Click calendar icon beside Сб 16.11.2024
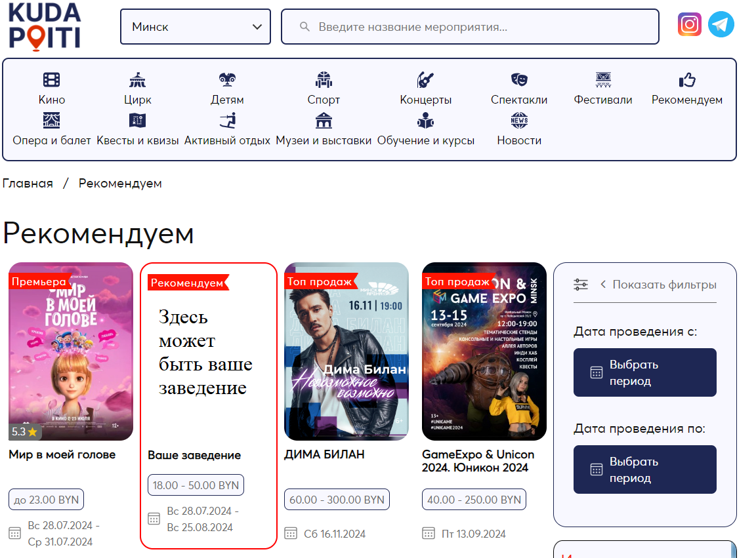756x558 pixels. [x=291, y=534]
